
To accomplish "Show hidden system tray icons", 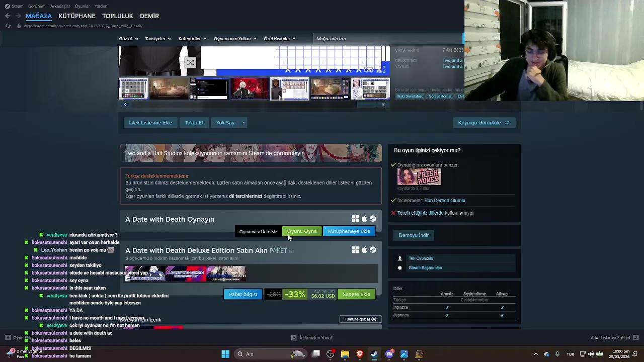I will point(536,354).
